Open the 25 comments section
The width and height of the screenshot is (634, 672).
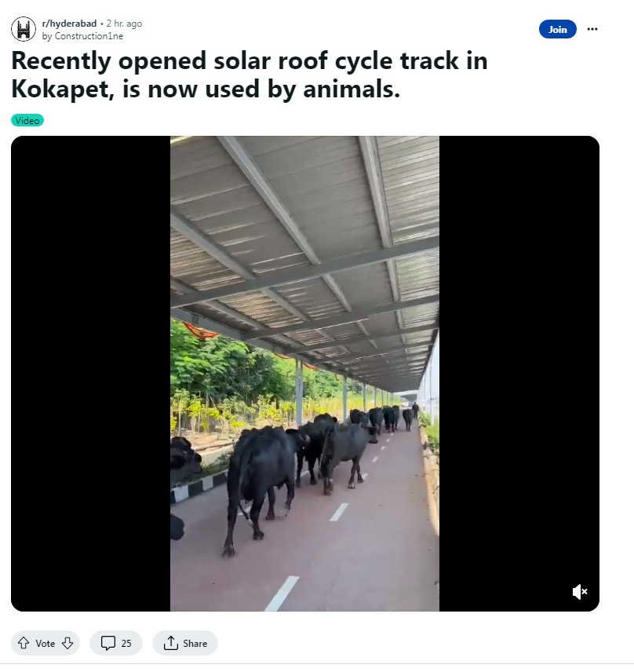(116, 643)
